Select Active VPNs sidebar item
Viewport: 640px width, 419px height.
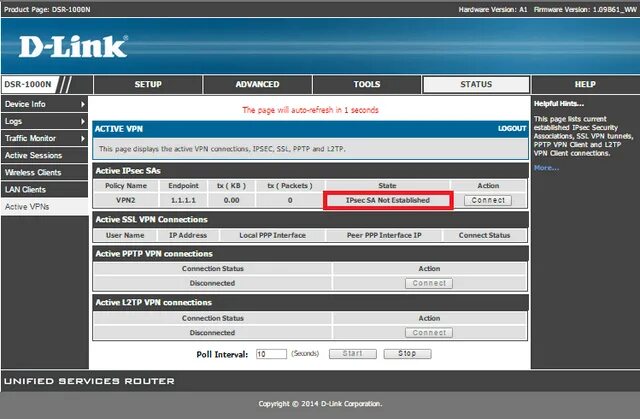click(x=44, y=207)
